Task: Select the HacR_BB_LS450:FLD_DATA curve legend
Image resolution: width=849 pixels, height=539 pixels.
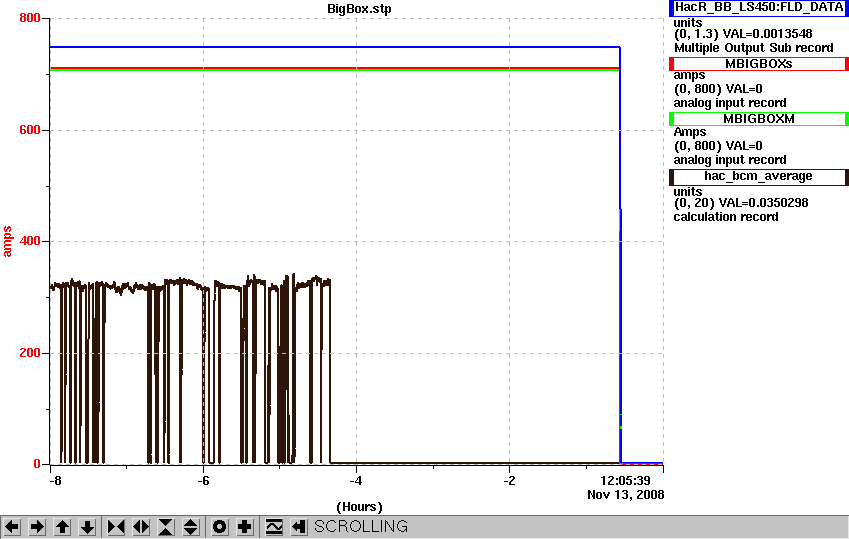Action: click(759, 8)
